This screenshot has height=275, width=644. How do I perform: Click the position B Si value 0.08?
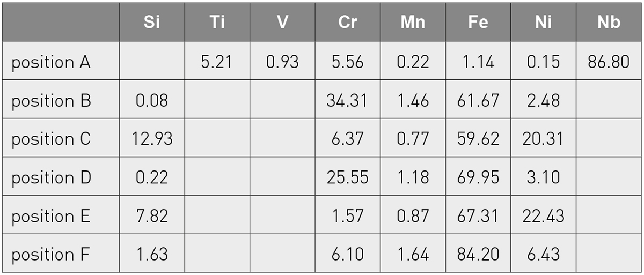pyautogui.click(x=152, y=100)
